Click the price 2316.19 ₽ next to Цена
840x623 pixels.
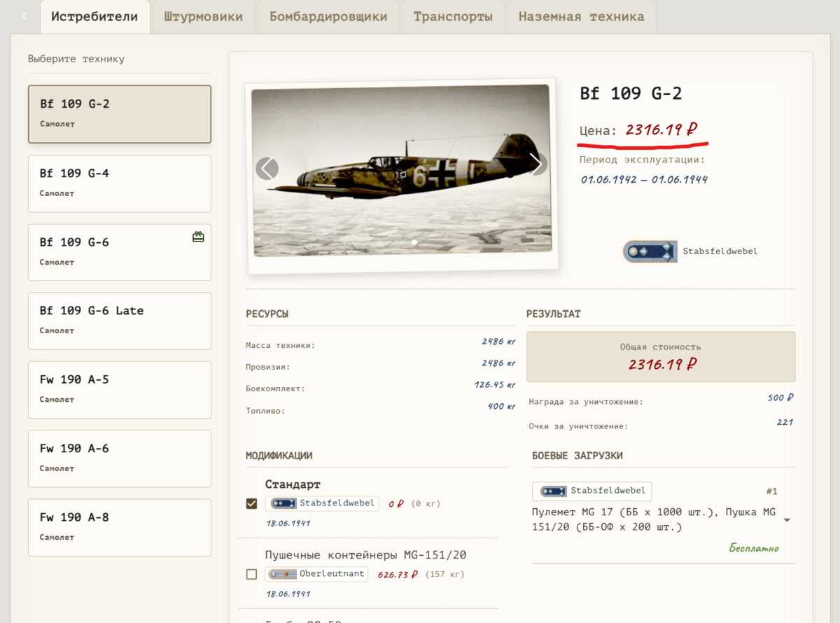[661, 129]
